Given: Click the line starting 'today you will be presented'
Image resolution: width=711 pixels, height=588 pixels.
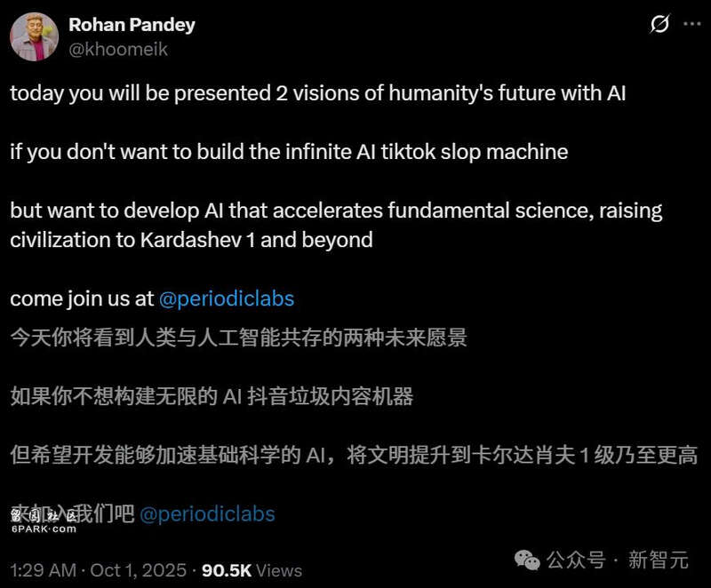Looking at the screenshot, I should [x=318, y=92].
